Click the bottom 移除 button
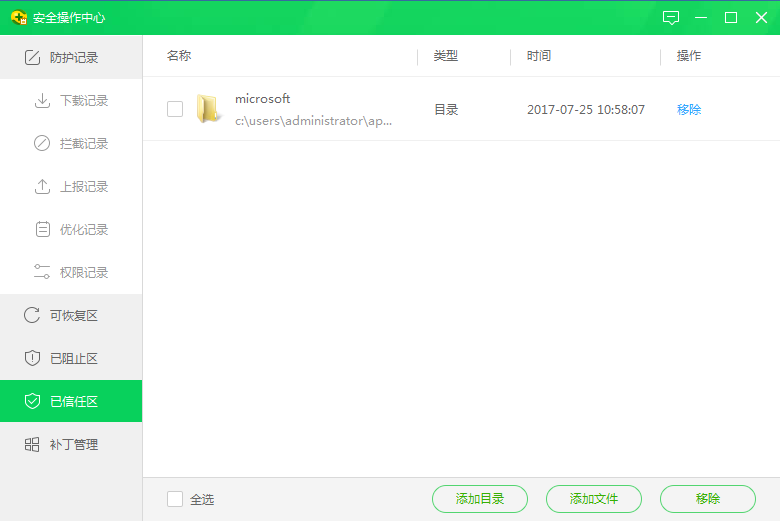 click(708, 499)
